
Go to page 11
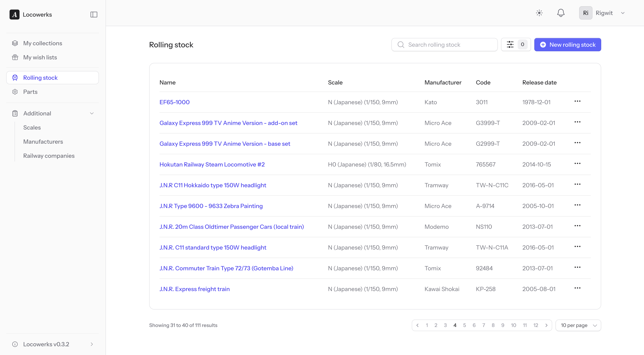coord(525,325)
